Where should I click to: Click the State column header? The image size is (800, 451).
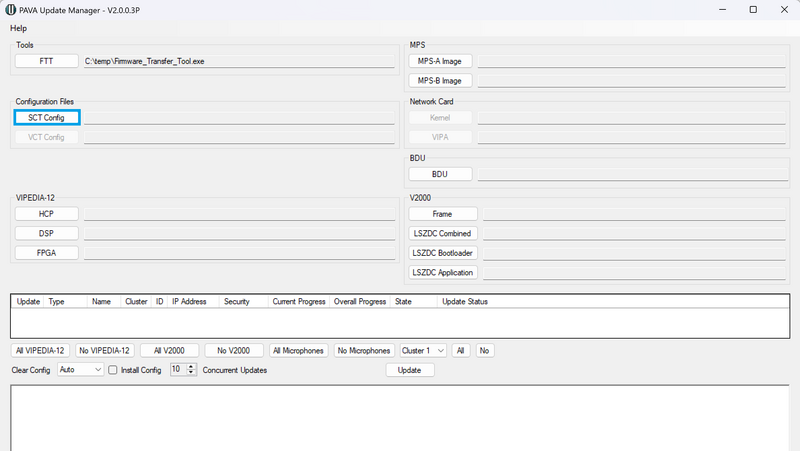[x=414, y=302]
